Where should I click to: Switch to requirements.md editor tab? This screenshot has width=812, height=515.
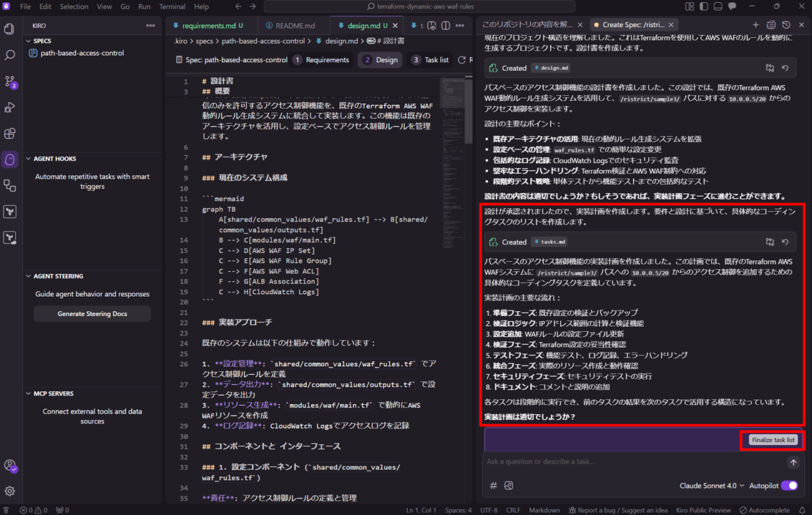pos(209,25)
